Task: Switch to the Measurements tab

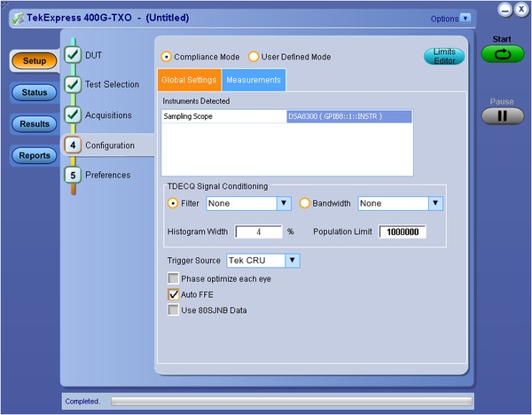Action: 254,81
